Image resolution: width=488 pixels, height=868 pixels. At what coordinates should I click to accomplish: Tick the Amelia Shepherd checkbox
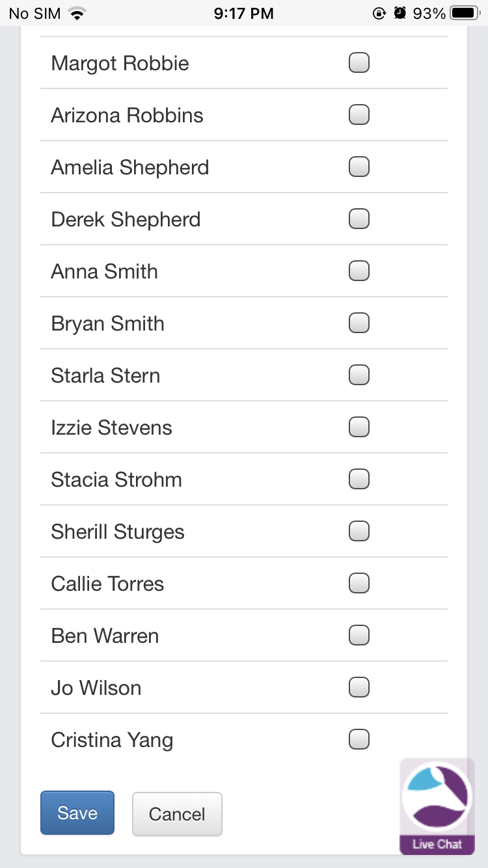[359, 167]
